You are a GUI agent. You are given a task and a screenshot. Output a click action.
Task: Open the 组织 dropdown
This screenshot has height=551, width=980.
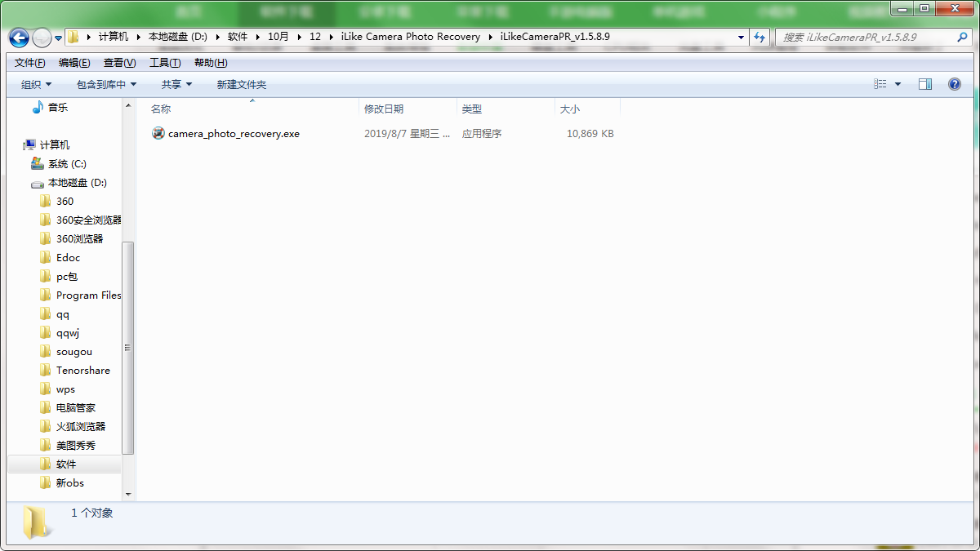(x=36, y=84)
